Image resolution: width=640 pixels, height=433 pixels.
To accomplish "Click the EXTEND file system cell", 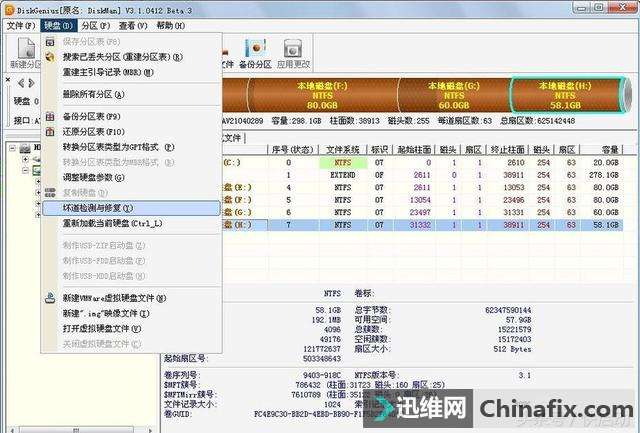I will [x=343, y=175].
